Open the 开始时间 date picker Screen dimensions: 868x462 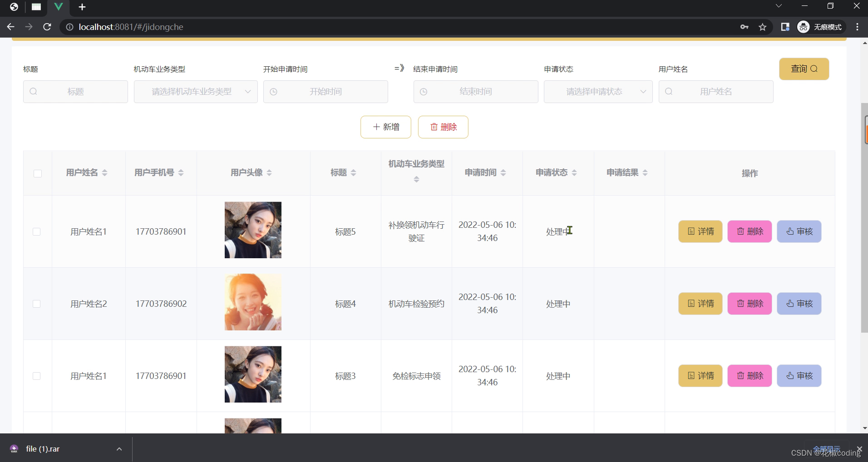coord(325,92)
